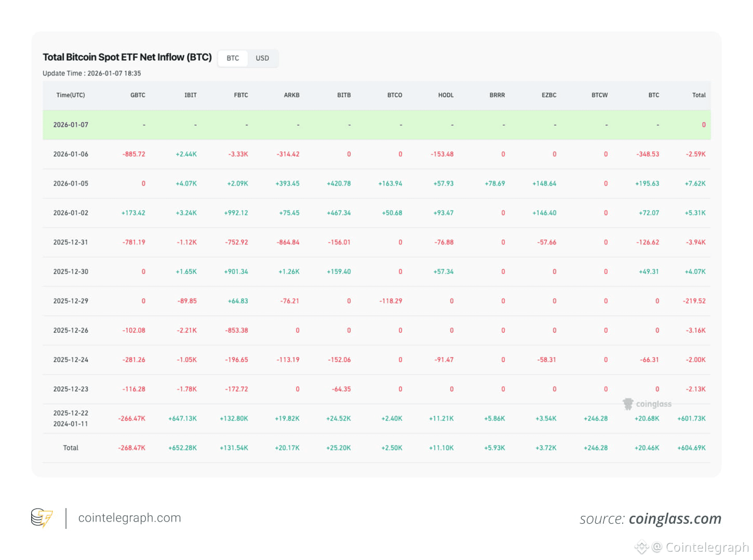Select the highlighted 2026-01-07 row date
Viewport: 753px width, 560px height.
(71, 125)
